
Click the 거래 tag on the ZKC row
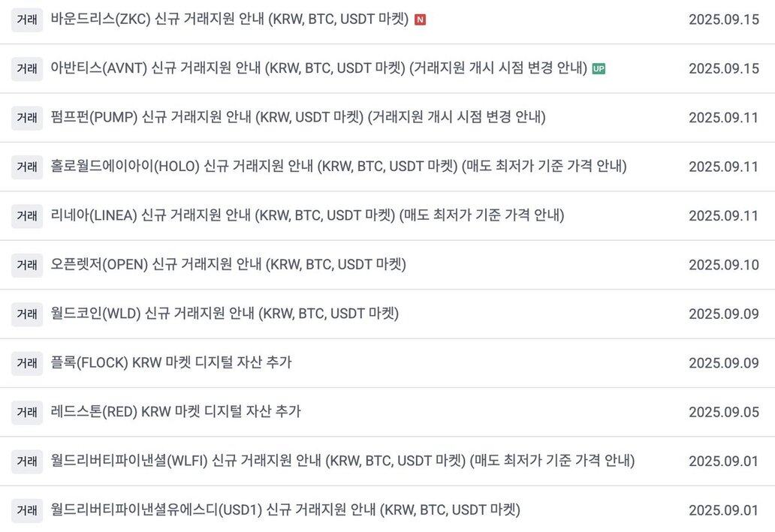pyautogui.click(x=27, y=20)
